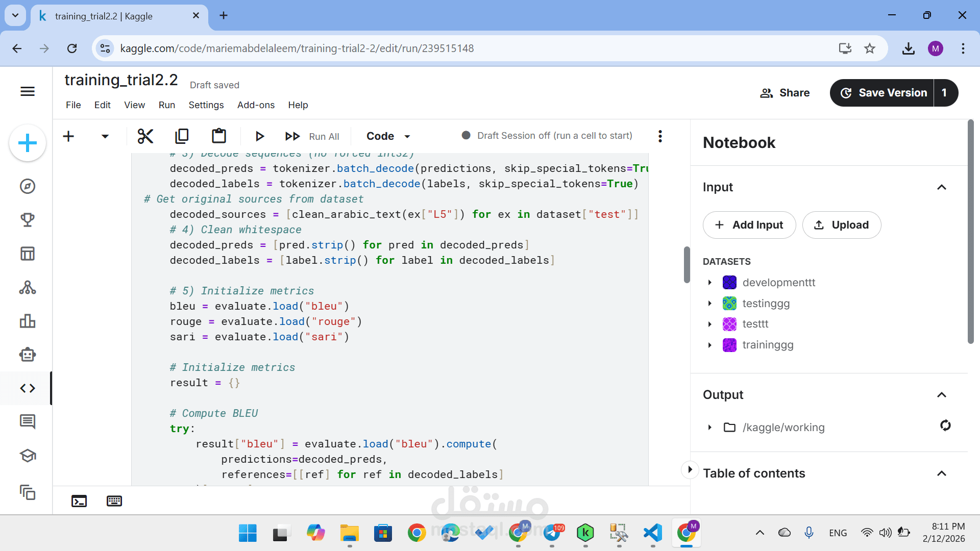Click the blue Create plus button

click(28, 143)
